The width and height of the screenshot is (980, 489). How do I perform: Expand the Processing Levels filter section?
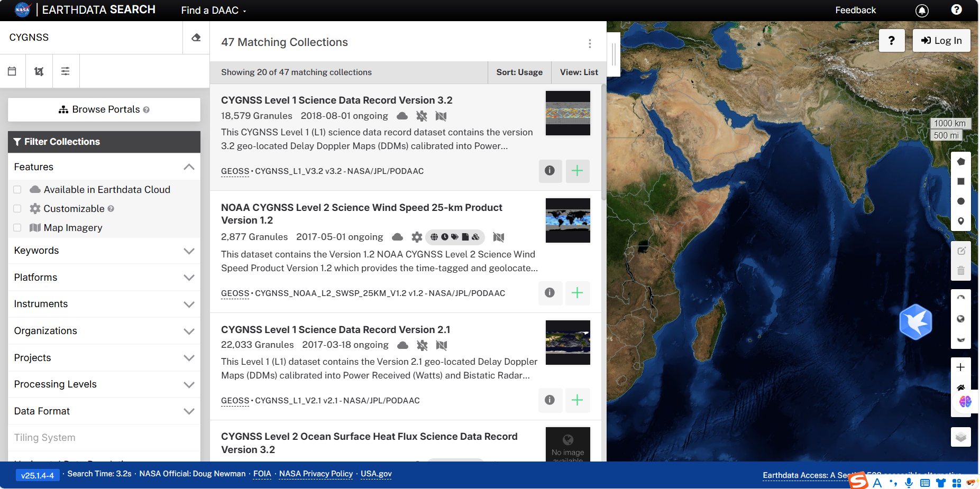[x=104, y=384]
